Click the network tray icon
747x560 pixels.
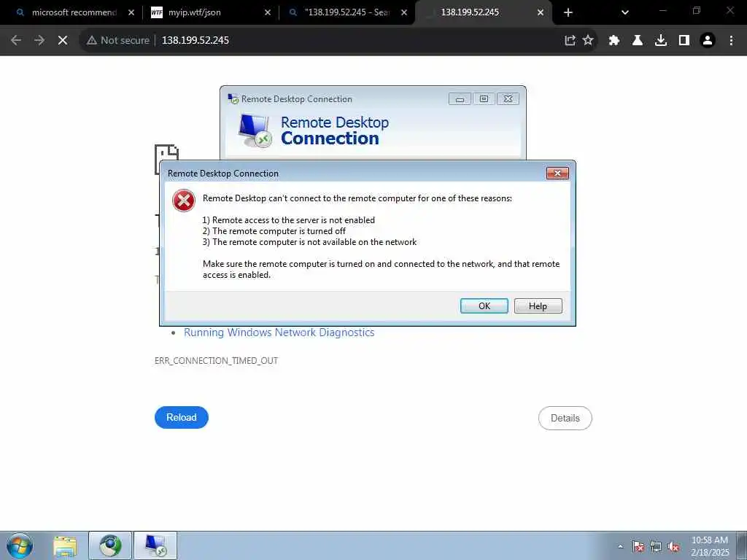tap(656, 547)
